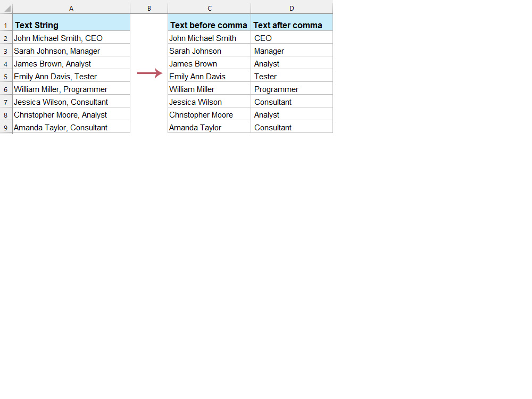Select column B header
This screenshot has width=532, height=399.
click(149, 9)
